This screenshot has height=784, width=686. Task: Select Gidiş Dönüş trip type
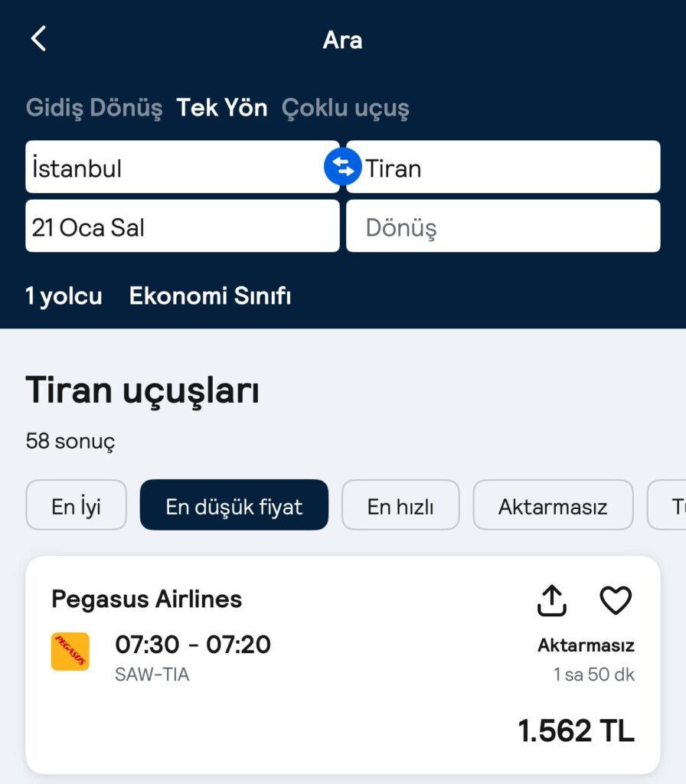pyautogui.click(x=94, y=108)
